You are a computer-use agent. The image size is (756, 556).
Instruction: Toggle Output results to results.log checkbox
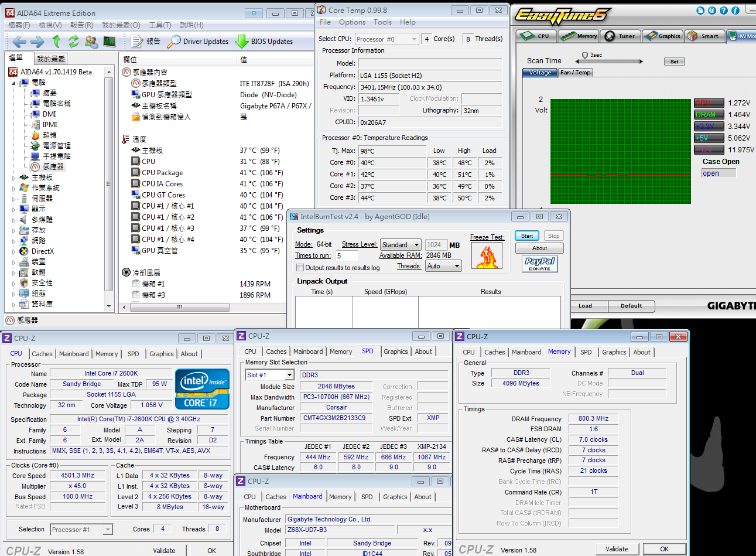tap(300, 268)
